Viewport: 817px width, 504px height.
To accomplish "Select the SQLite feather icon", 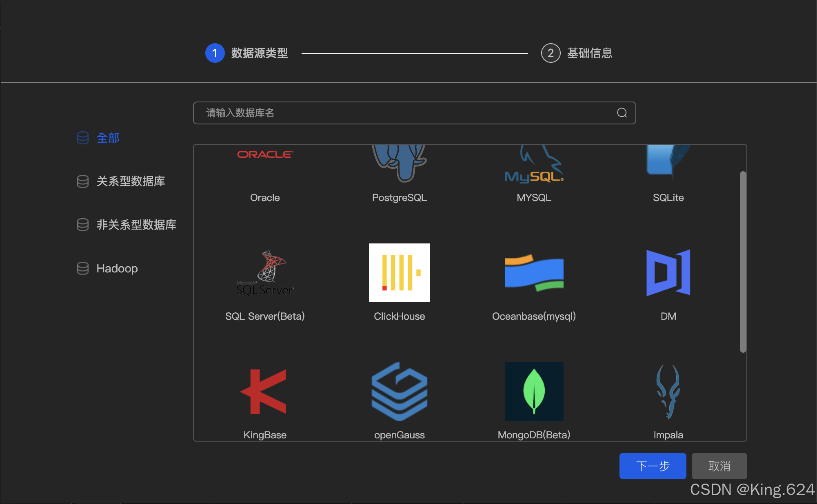I will [668, 160].
